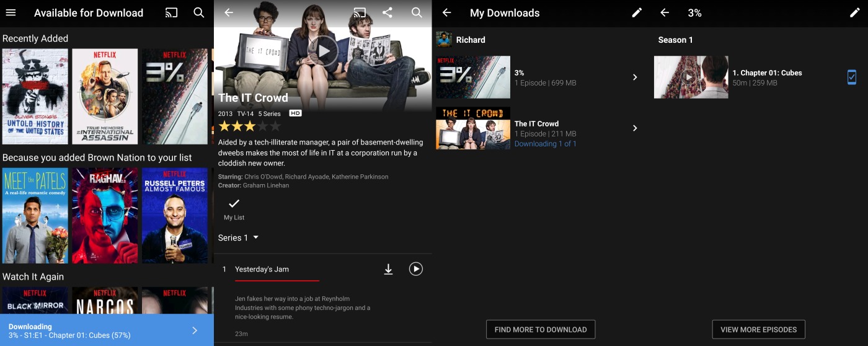Edit the 3% downloads with pencil icon

coord(855,12)
